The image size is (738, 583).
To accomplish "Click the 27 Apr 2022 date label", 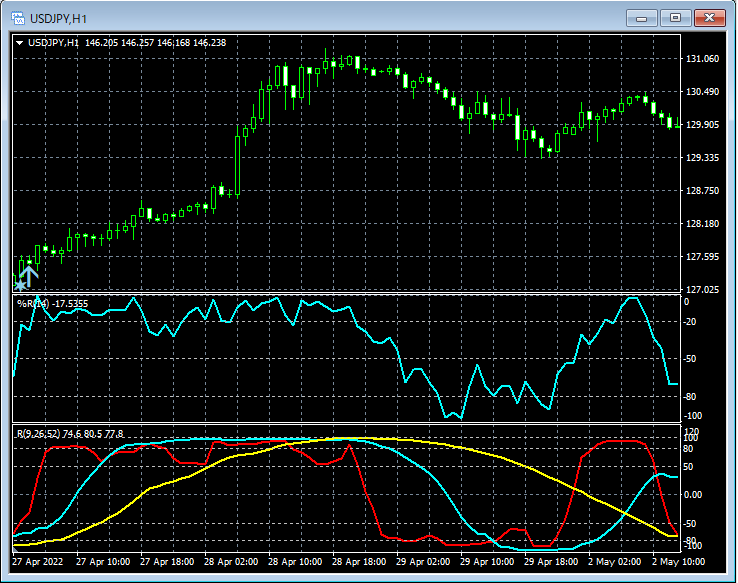I will 38,562.
